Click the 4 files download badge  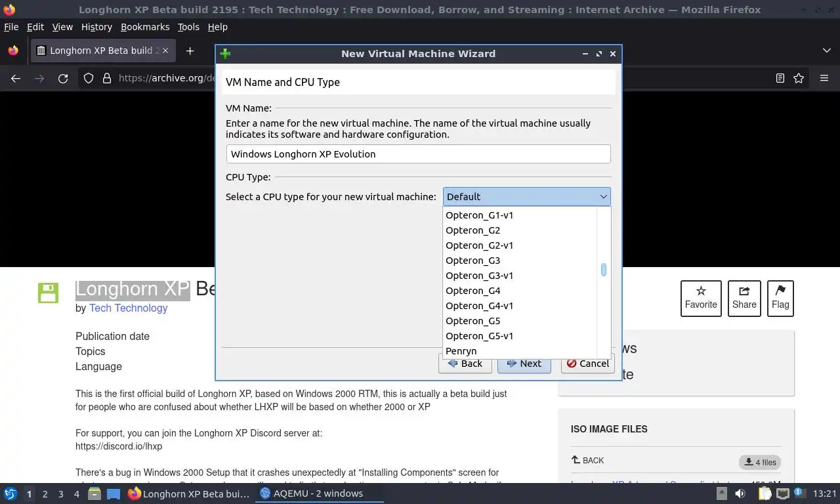(760, 462)
